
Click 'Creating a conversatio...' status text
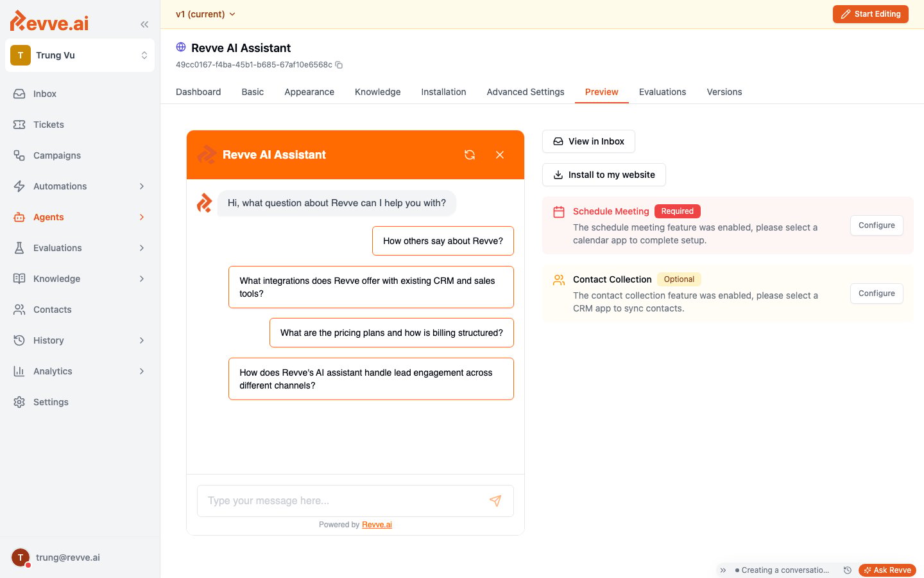[785, 570]
